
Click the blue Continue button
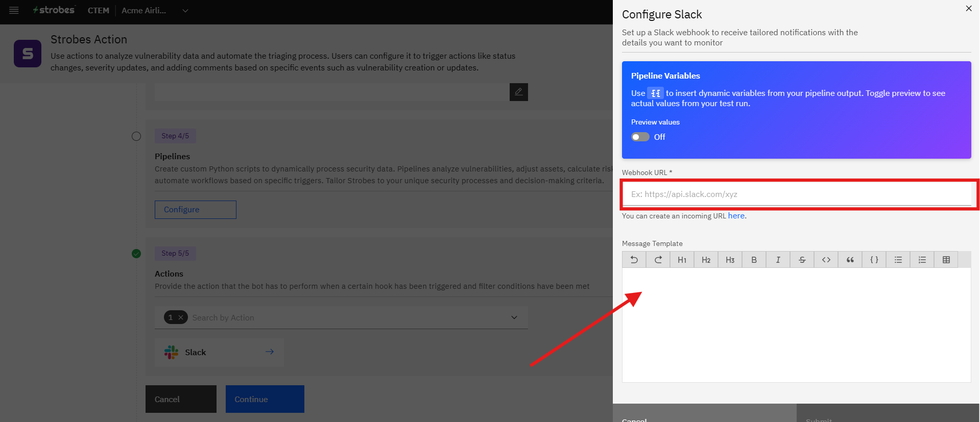click(x=265, y=399)
